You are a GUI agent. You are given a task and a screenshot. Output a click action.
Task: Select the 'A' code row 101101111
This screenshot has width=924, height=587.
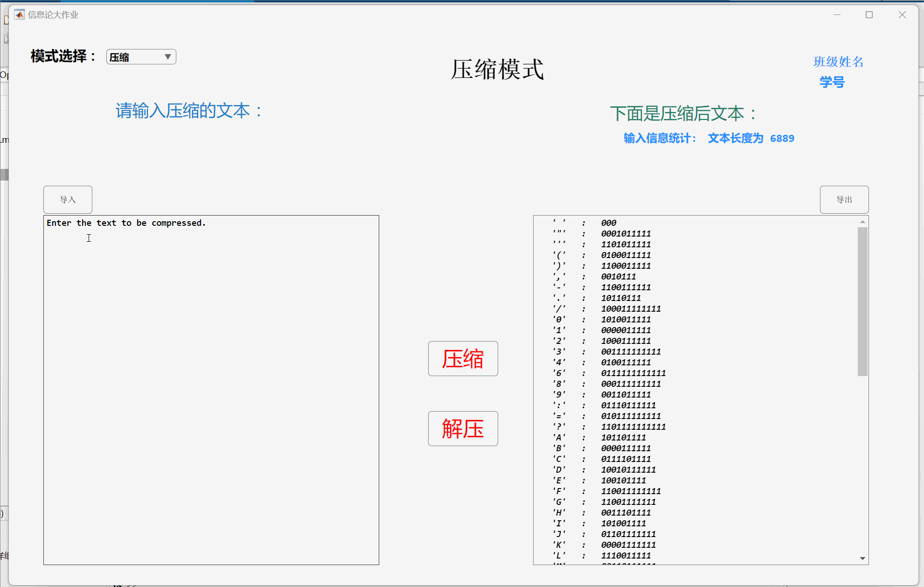(623, 438)
